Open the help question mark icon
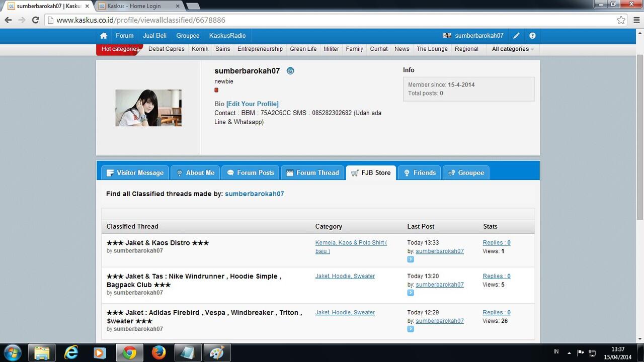Viewport: 644px width, 362px height. [x=532, y=36]
